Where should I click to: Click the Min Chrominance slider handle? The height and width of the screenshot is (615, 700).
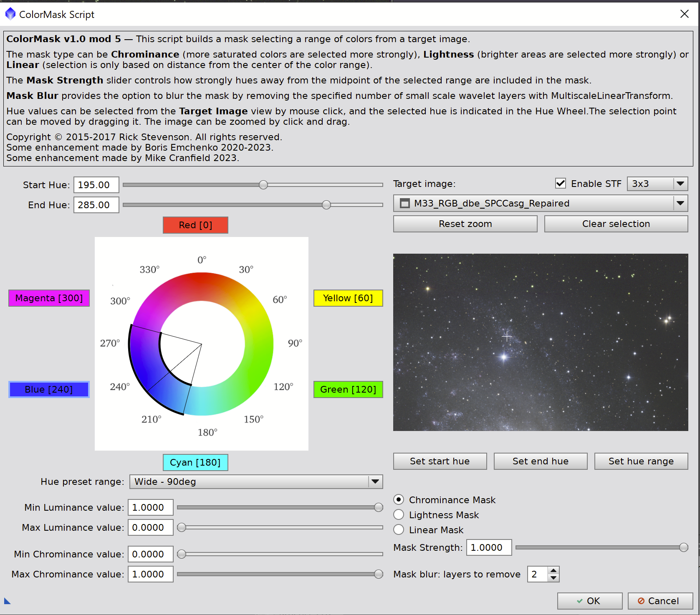point(182,554)
